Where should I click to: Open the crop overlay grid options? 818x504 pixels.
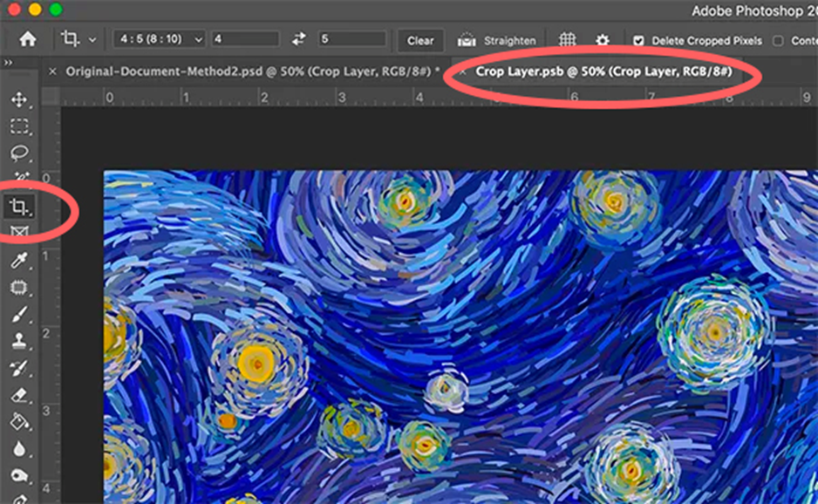tap(567, 39)
